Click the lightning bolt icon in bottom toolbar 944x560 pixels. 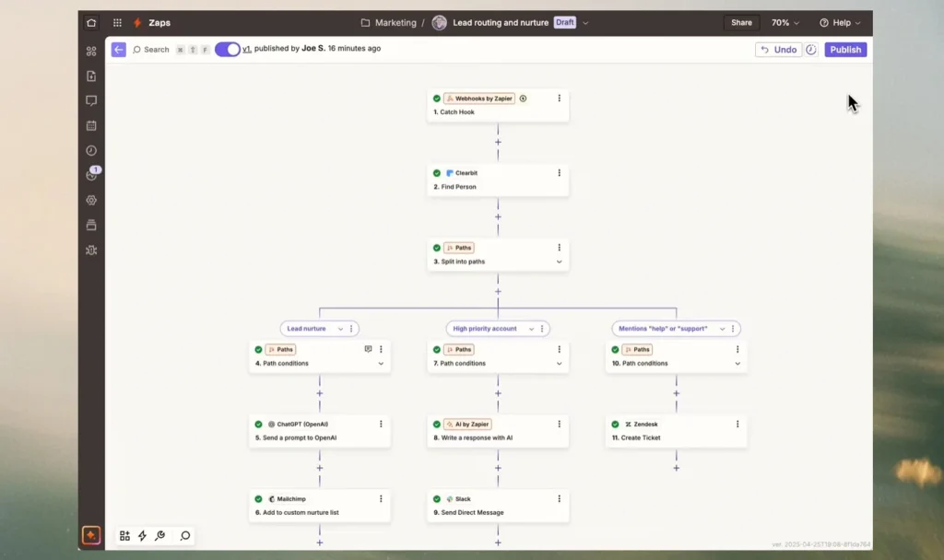(x=142, y=535)
